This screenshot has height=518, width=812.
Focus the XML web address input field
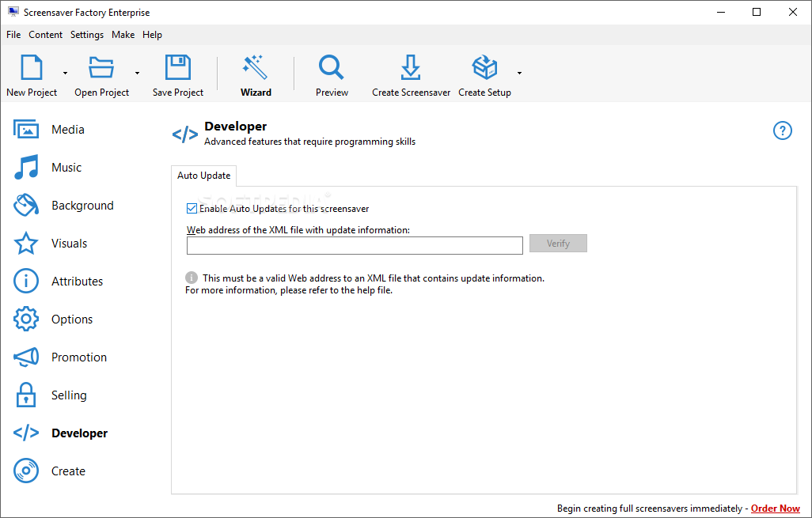(355, 245)
